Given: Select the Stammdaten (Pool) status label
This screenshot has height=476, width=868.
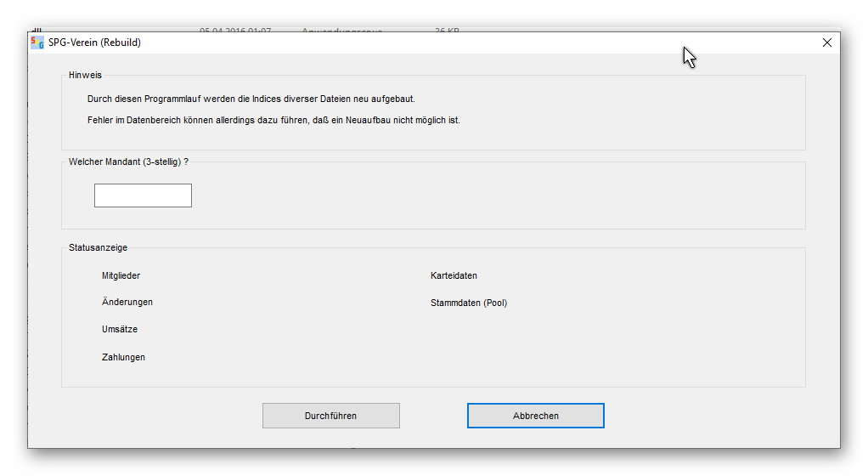Looking at the screenshot, I should pos(468,303).
